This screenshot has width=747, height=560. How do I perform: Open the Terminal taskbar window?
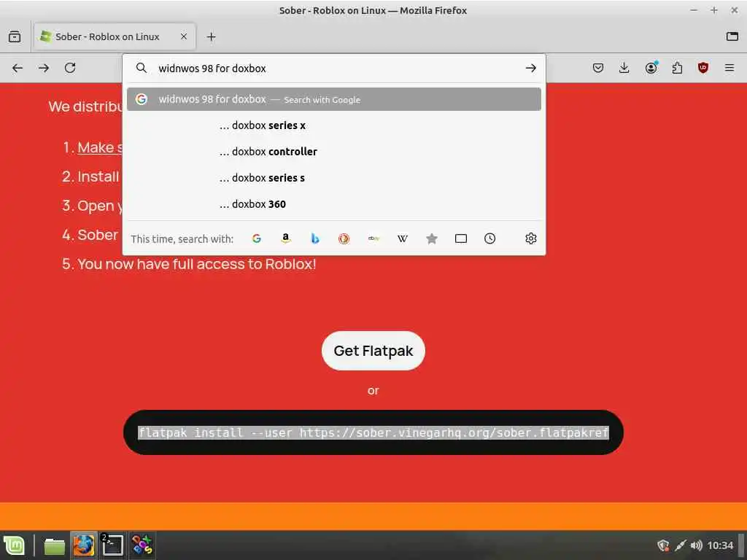coord(112,545)
